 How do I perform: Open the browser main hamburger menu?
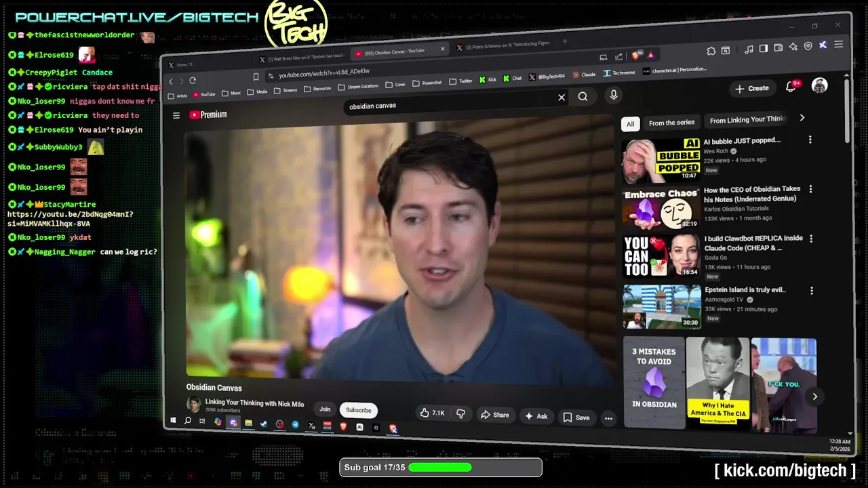coord(839,45)
